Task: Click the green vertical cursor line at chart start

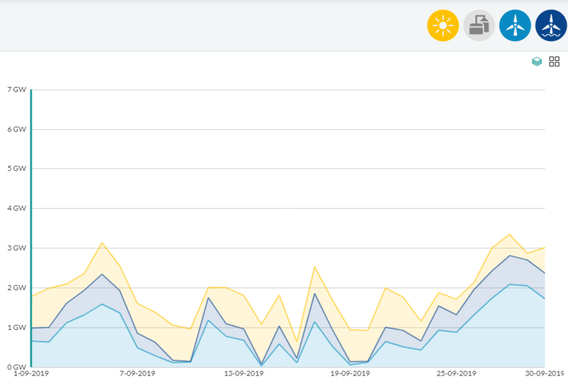Action: click(x=31, y=228)
